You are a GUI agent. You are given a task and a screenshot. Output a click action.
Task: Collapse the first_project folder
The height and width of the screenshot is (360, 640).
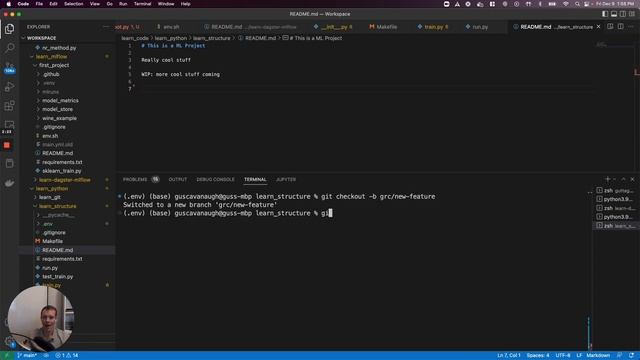point(54,65)
